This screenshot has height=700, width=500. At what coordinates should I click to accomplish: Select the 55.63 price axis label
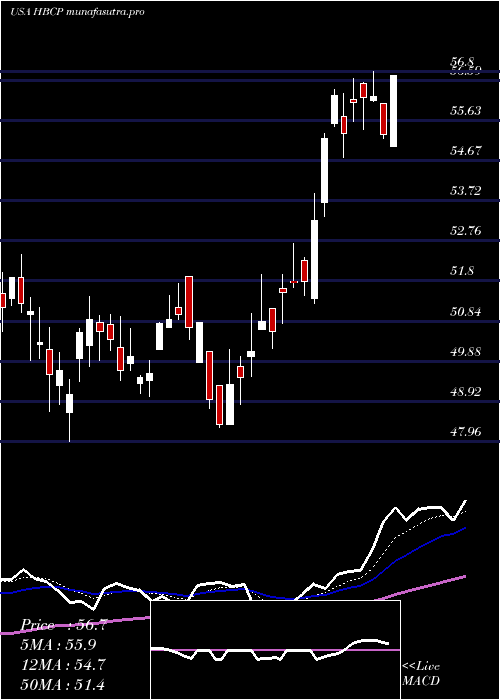(x=466, y=110)
